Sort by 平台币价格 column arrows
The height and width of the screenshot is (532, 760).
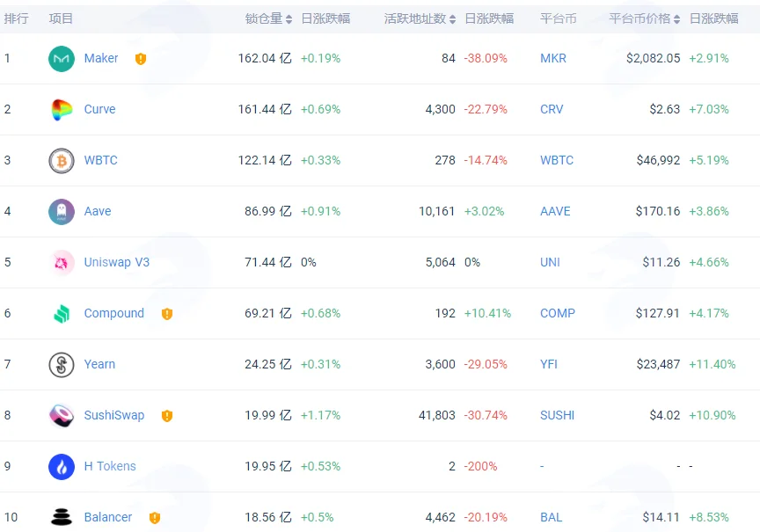coord(676,19)
